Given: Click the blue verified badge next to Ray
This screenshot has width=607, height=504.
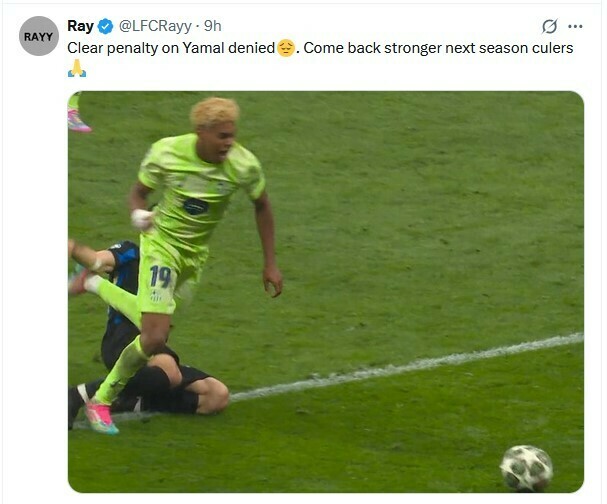Looking at the screenshot, I should click(105, 26).
